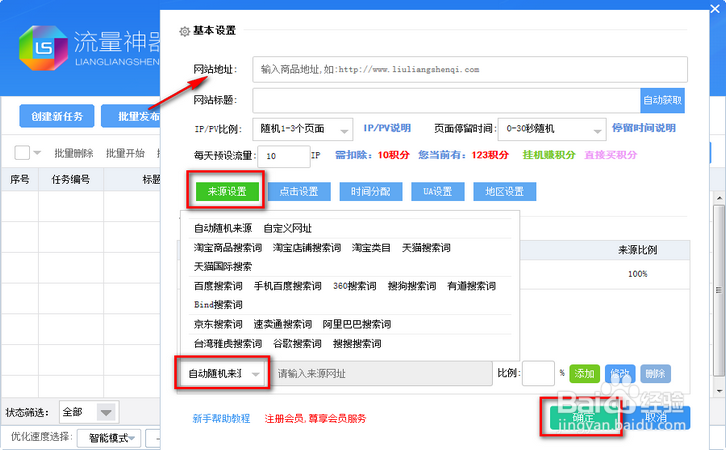Focus the 网站地址 input field
Viewport: 726px width, 450px height.
(x=470, y=69)
